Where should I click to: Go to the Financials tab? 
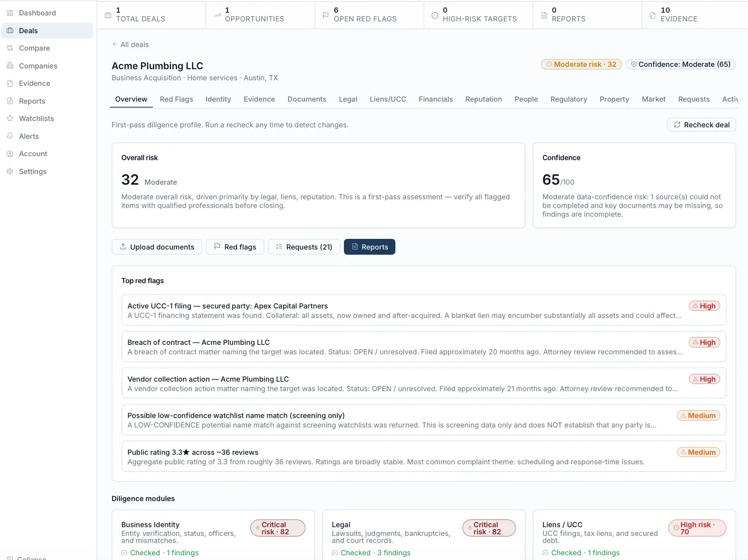tap(436, 99)
